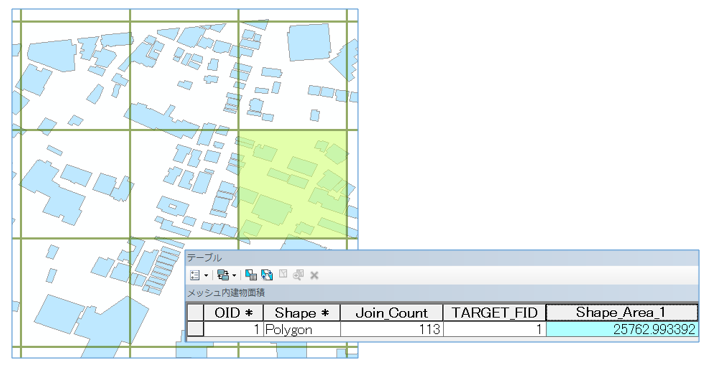Screen dimensions: 706x368
Task: Click the Switch Selection icon
Action: coord(267,275)
